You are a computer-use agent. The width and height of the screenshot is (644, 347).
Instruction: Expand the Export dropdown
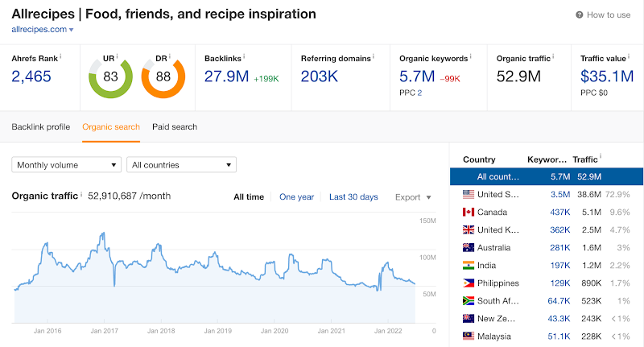413,197
